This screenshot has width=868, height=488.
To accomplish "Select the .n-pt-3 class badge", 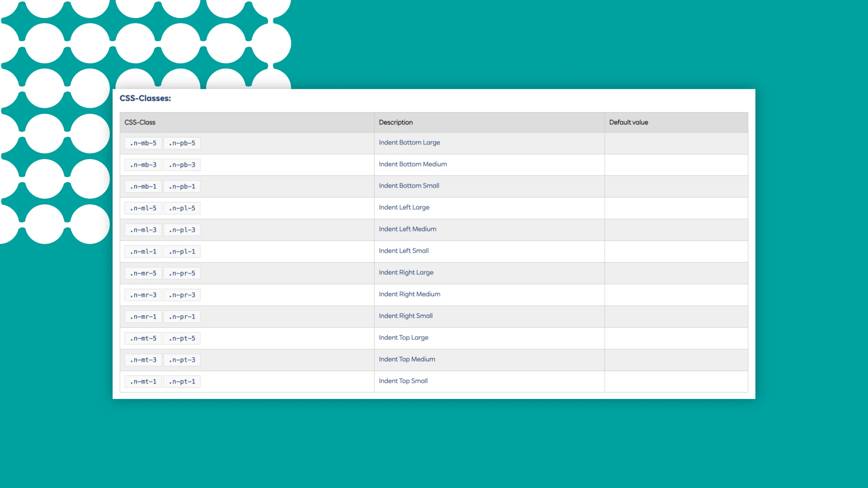I will pyautogui.click(x=182, y=360).
